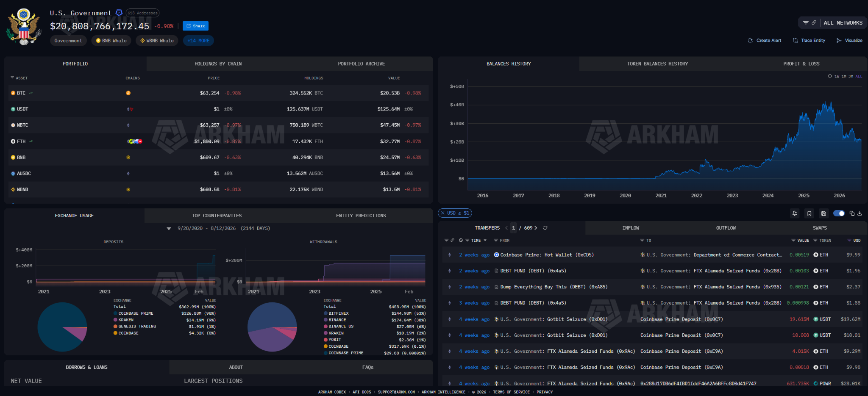Click the clock icon beside the TIME column

pos(461,241)
